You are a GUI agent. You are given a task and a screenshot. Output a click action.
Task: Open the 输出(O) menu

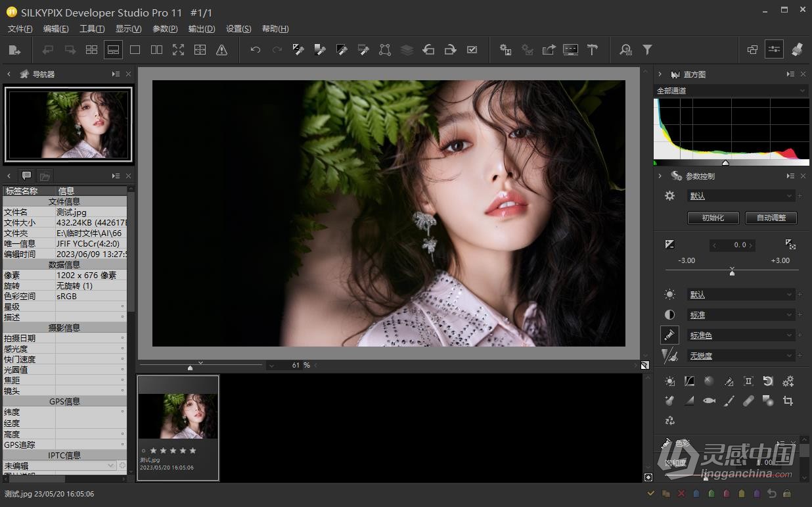(x=201, y=28)
